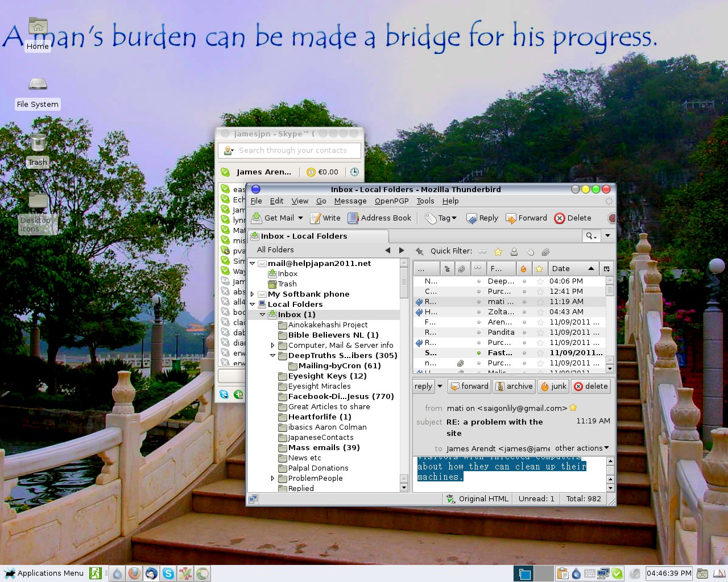Sort by the junk flame column header
Viewport: 728px width, 582px height.
tap(524, 268)
